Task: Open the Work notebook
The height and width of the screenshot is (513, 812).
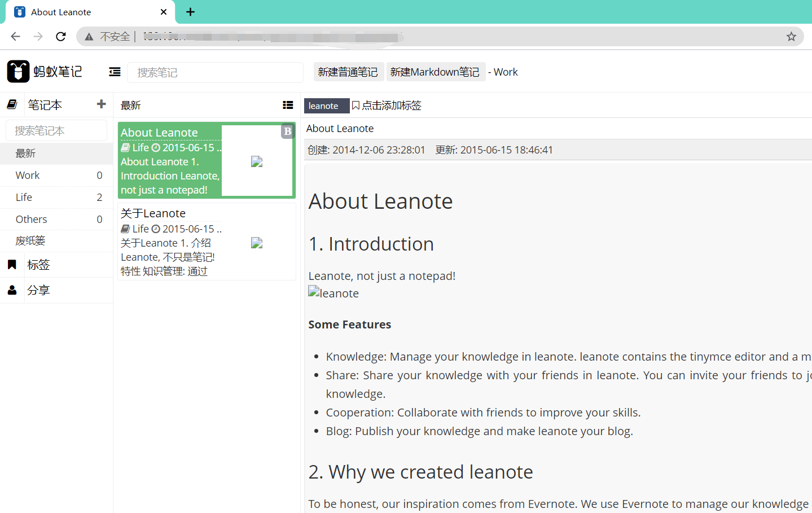Action: pyautogui.click(x=56, y=175)
